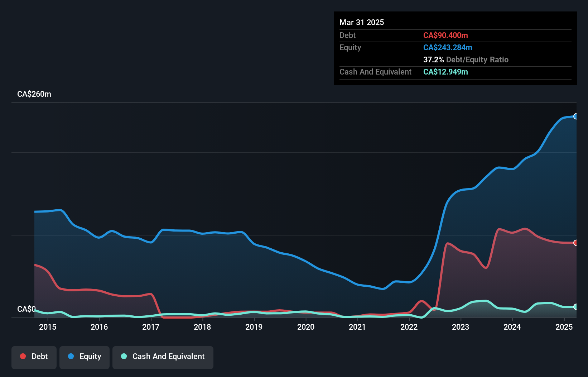Viewport: 588px width, 377px height.
Task: Click the 37.2% Debt/Equity Ratio text
Action: tap(466, 59)
